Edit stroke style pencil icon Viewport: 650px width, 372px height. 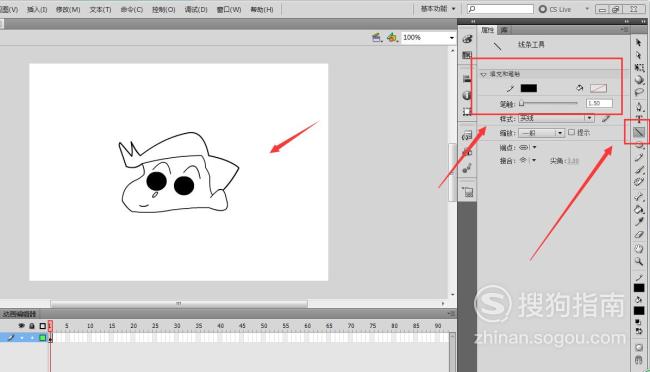point(606,119)
